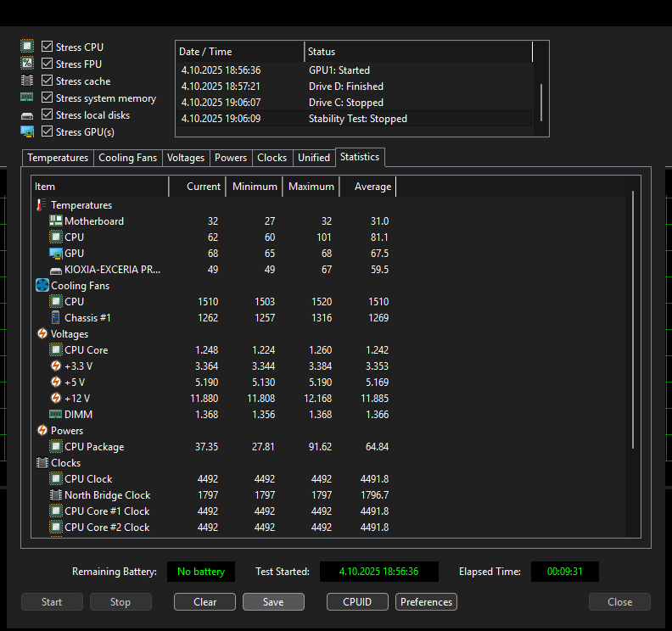The height and width of the screenshot is (631, 672).
Task: Click the Temperatures thermometer icon
Action: 41,204
